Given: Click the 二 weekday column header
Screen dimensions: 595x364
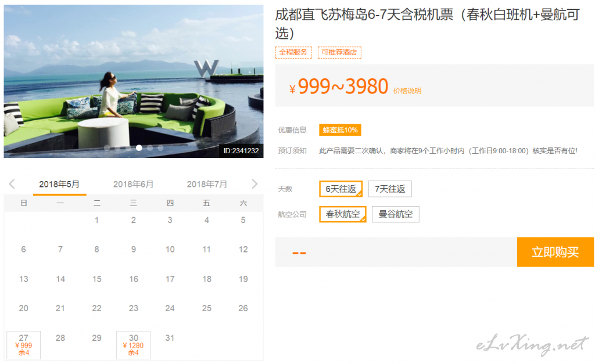Looking at the screenshot, I should [x=97, y=203].
